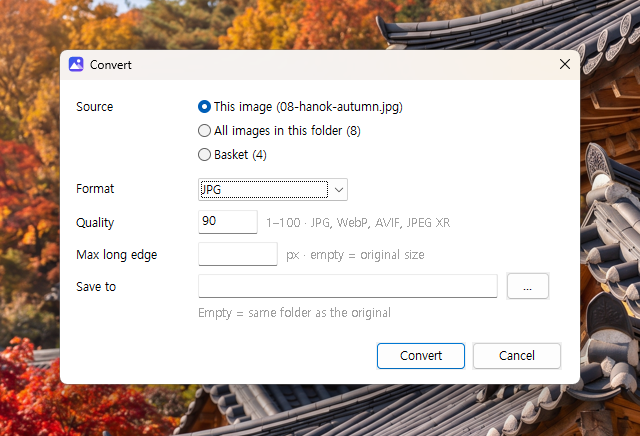Image resolution: width=640 pixels, height=436 pixels.
Task: Click the Save to label
Action: point(96,287)
